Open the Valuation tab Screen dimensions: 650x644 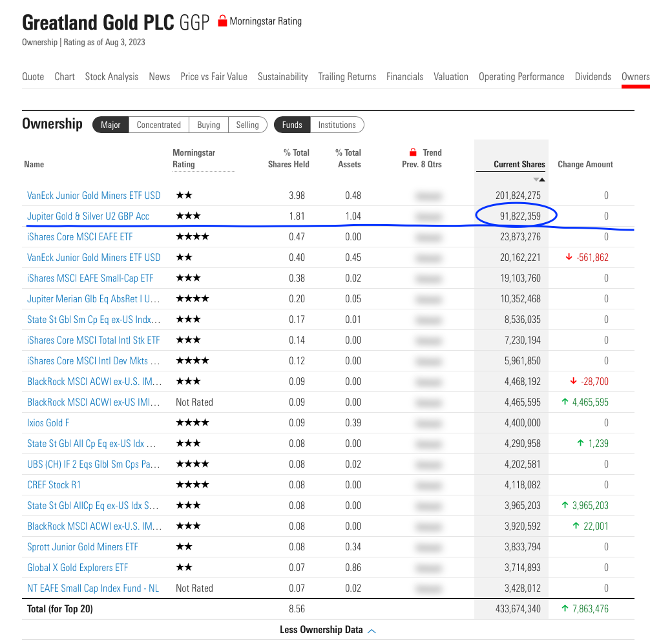[x=451, y=77]
